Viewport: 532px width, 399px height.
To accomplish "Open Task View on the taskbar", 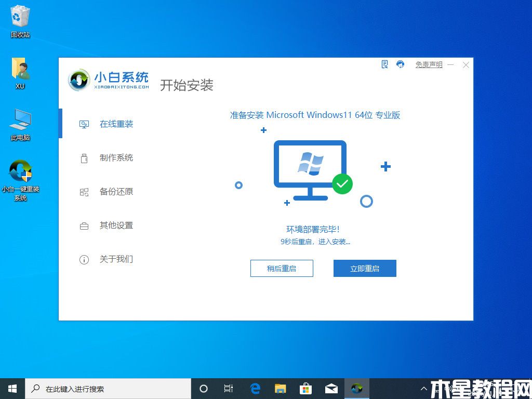I will pyautogui.click(x=229, y=389).
